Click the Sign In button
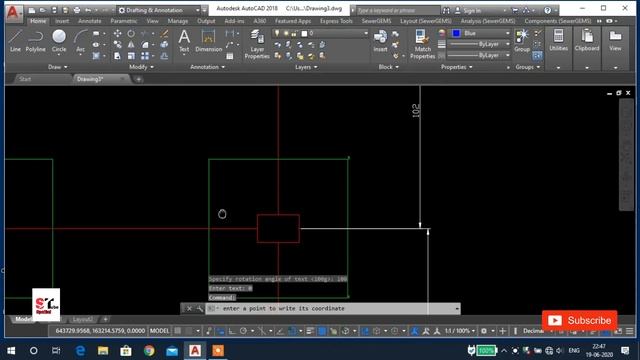 (x=472, y=10)
